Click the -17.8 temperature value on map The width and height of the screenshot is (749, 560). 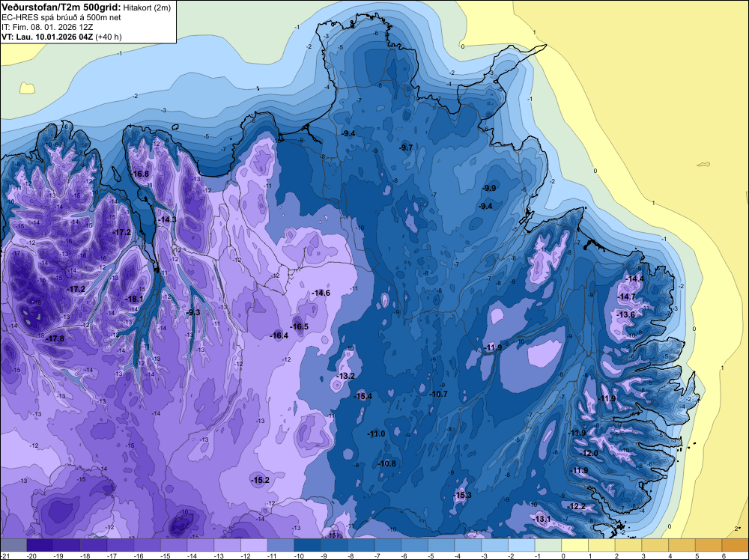(x=55, y=338)
